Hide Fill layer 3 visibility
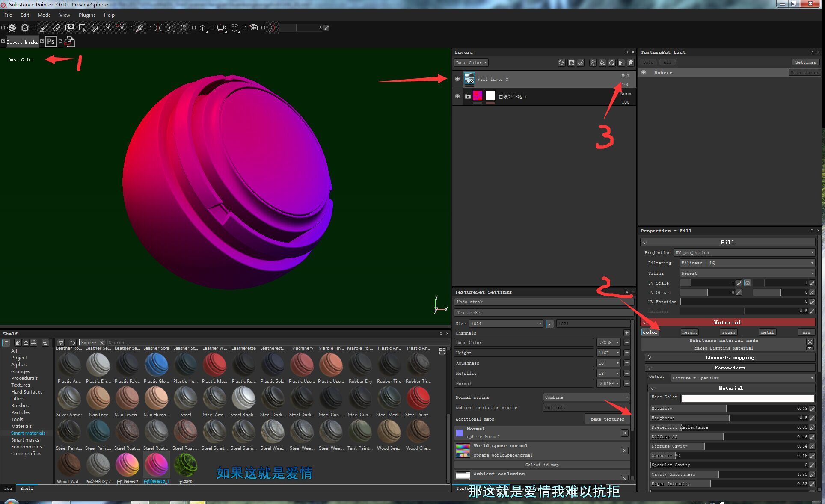Screen dimensions: 825x504 tap(457, 79)
